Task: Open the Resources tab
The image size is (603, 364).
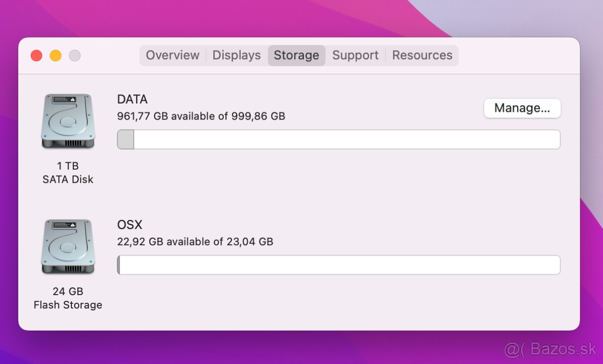Action: pyautogui.click(x=422, y=55)
